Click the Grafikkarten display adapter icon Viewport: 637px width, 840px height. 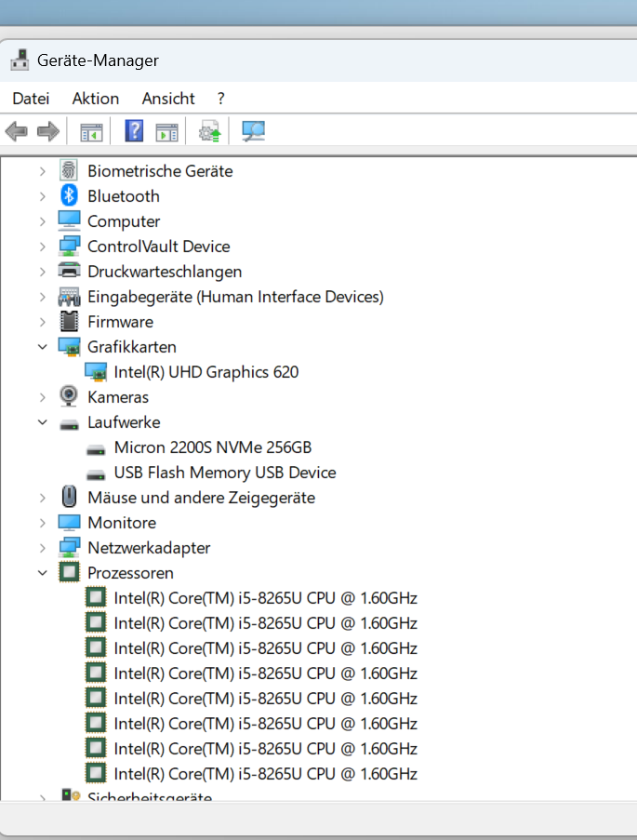69,347
